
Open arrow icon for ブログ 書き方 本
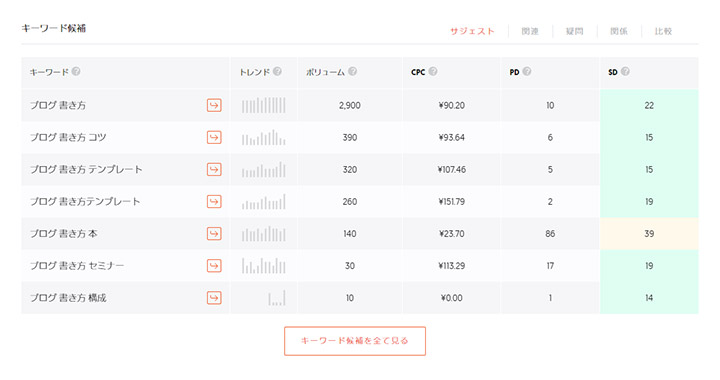click(214, 234)
